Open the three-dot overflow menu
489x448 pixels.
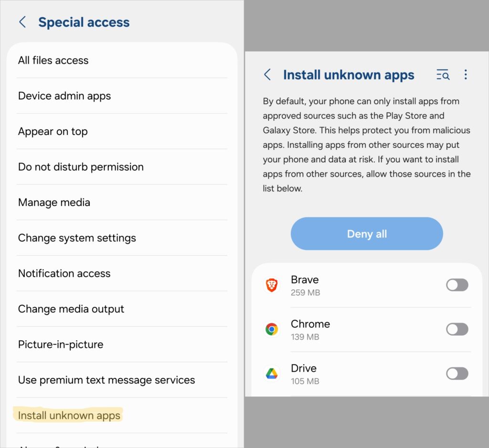[466, 75]
